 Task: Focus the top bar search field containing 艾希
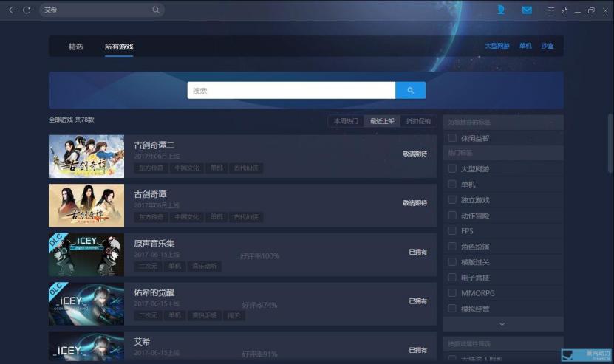click(x=102, y=10)
